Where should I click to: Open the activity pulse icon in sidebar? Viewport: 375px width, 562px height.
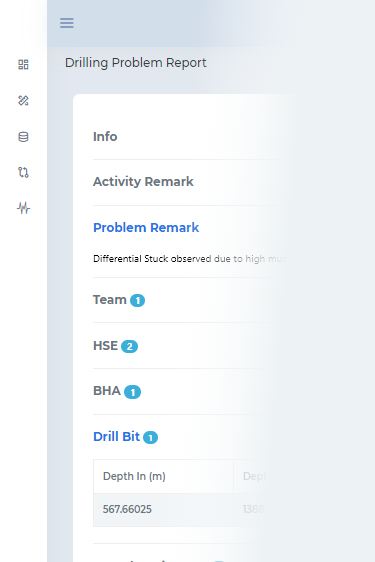(x=23, y=208)
